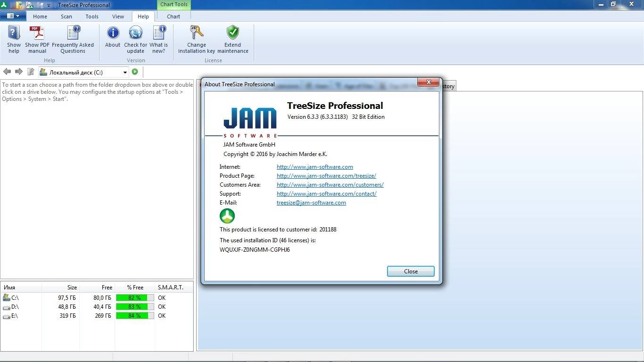
Task: Click Change installation key
Action: 197,40
